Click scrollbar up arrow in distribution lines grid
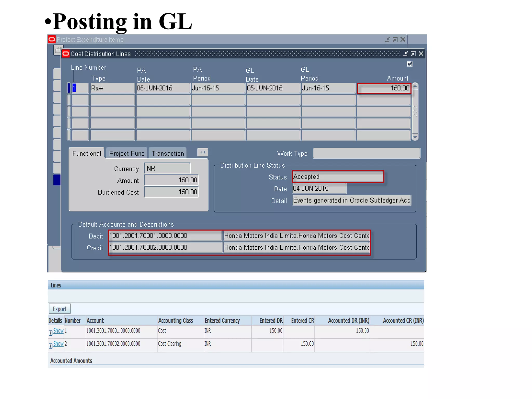 415,86
